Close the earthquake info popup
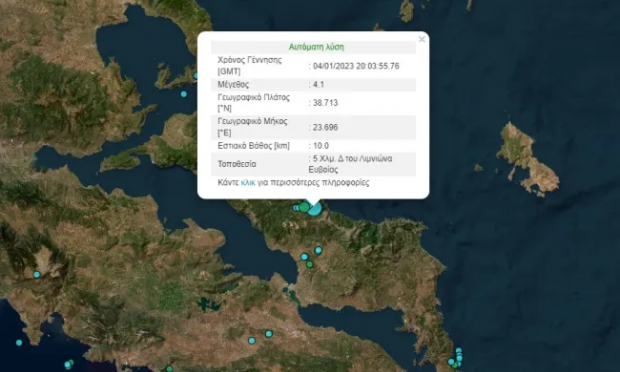The image size is (620, 372). [422, 39]
